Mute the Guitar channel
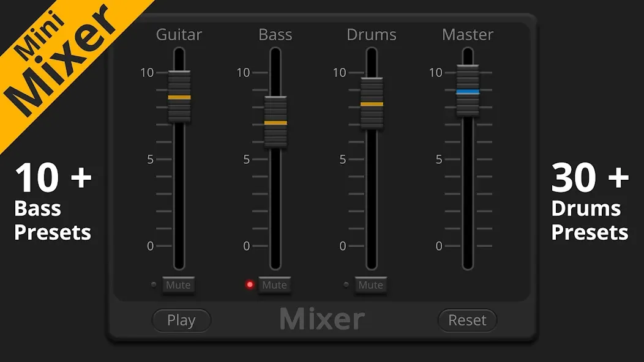Screen dimensions: 644x362 [178, 285]
